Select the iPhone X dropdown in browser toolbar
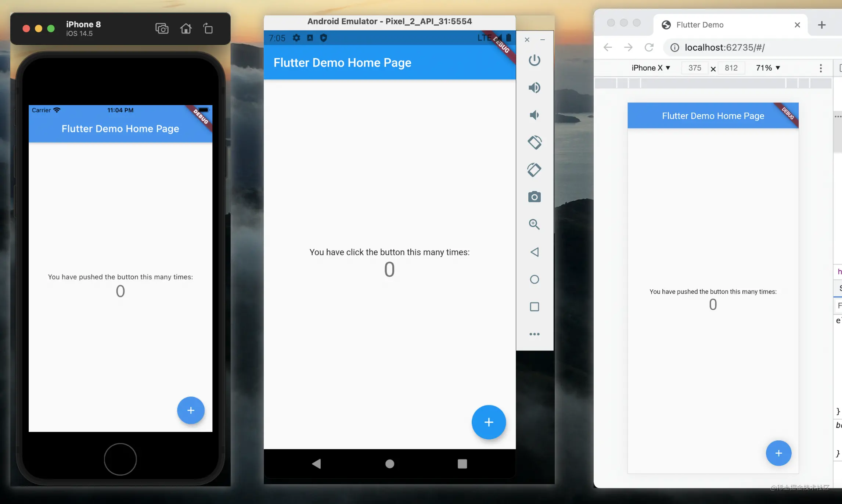 650,67
